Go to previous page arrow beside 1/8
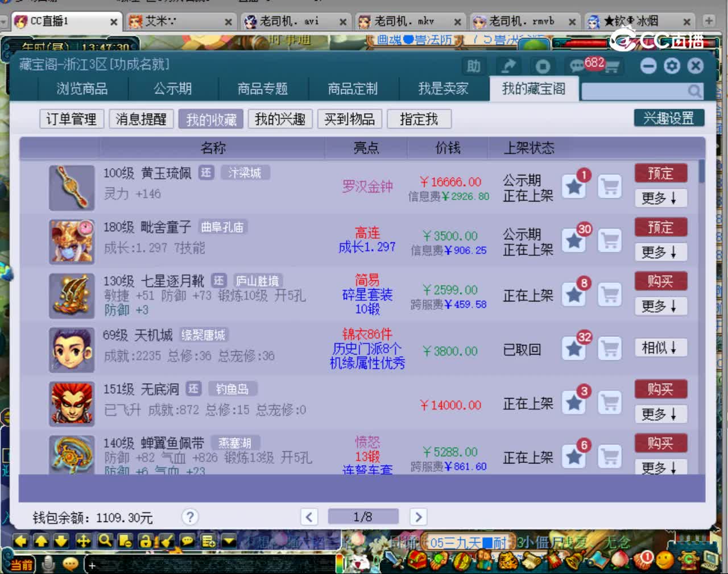 point(309,517)
